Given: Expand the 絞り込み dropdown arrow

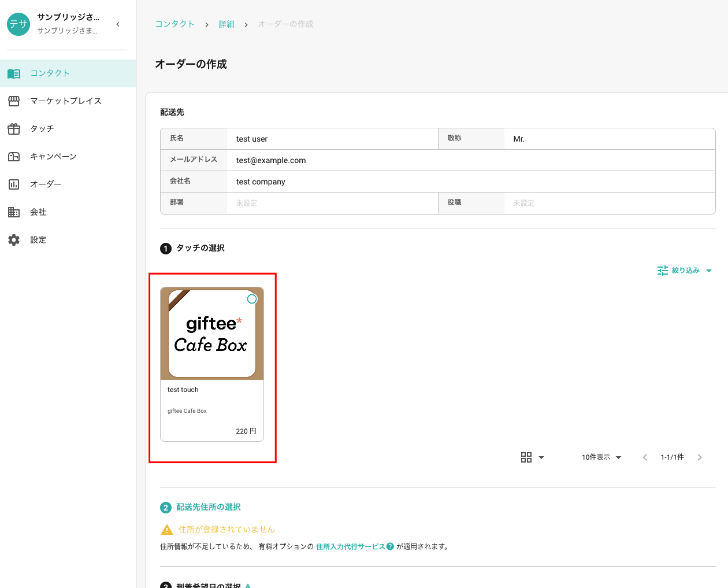Looking at the screenshot, I should tap(709, 271).
